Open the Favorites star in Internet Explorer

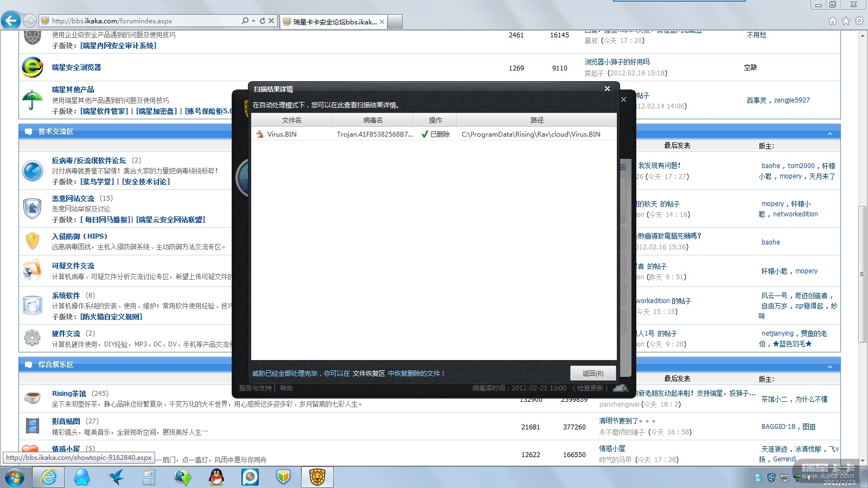(x=846, y=21)
